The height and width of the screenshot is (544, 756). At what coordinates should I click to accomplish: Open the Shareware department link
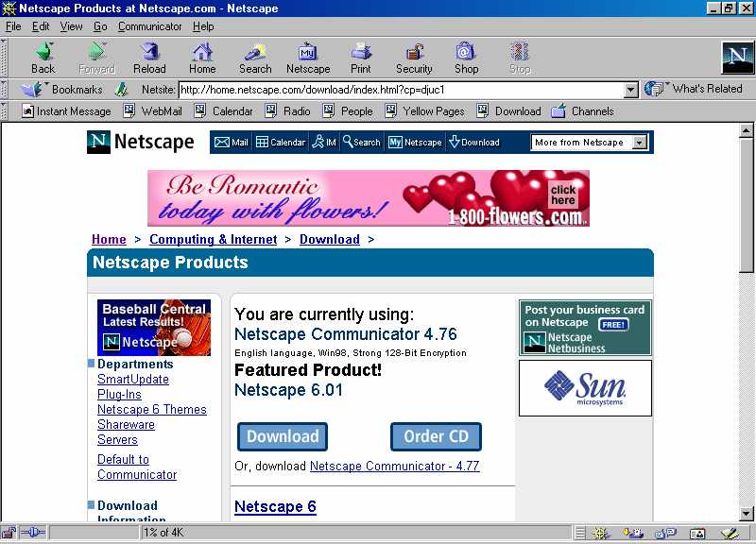click(126, 424)
